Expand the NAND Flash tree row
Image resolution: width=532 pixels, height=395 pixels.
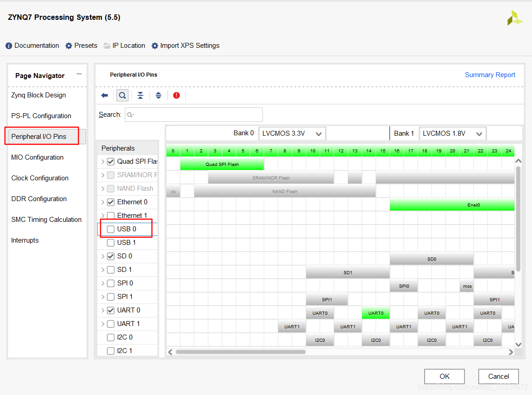(x=103, y=188)
